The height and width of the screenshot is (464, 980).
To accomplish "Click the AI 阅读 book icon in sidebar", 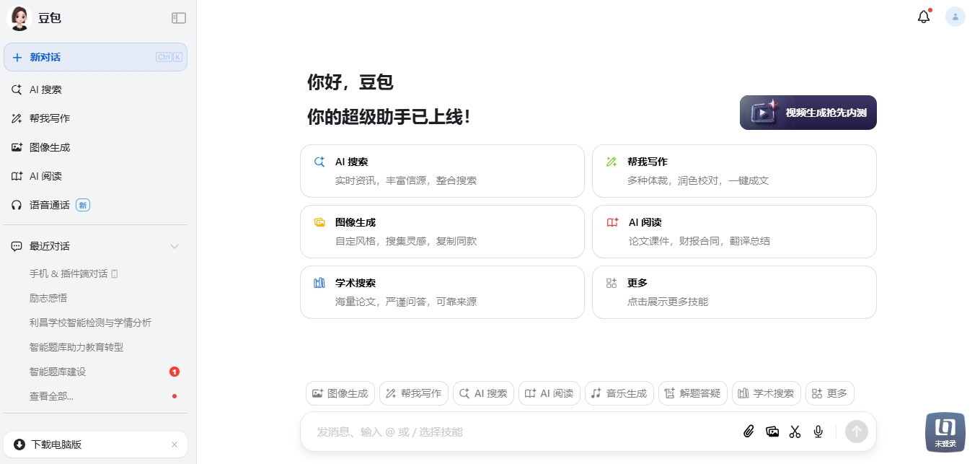I will coord(17,176).
